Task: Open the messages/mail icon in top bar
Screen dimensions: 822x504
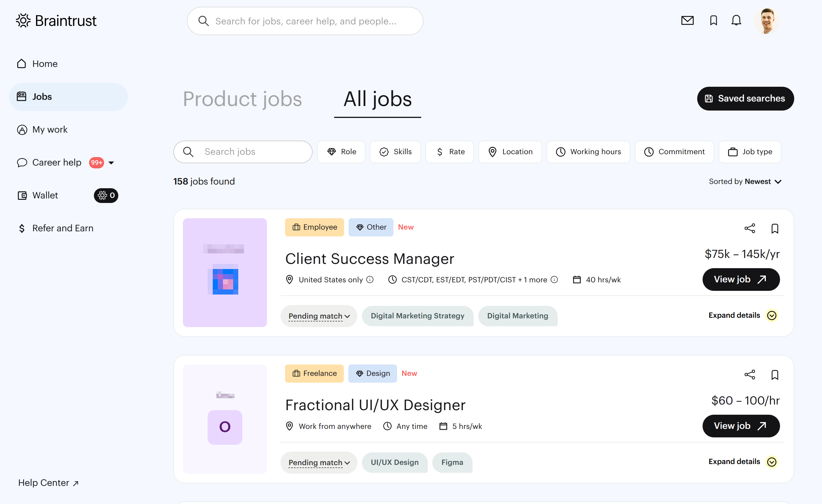Action: coord(687,21)
